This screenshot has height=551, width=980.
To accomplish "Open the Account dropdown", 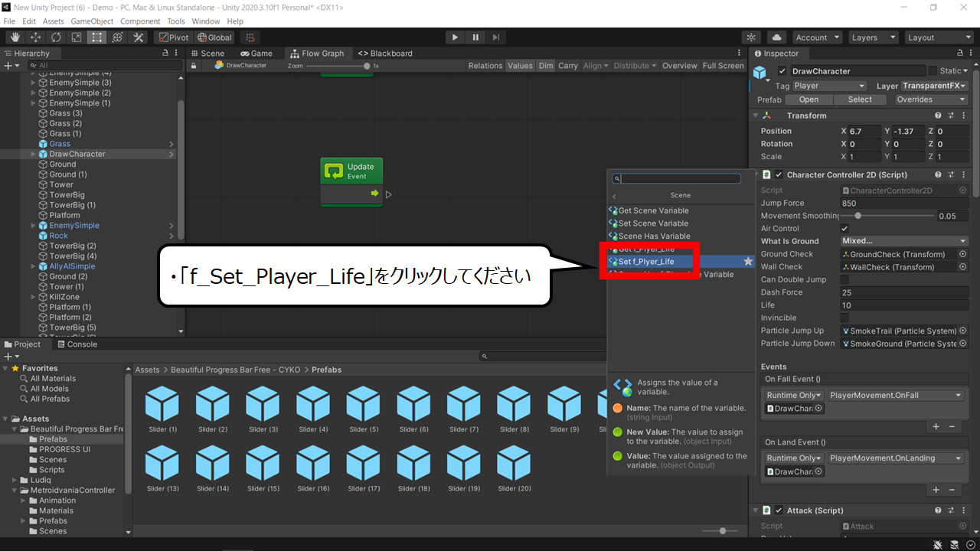I will (816, 37).
